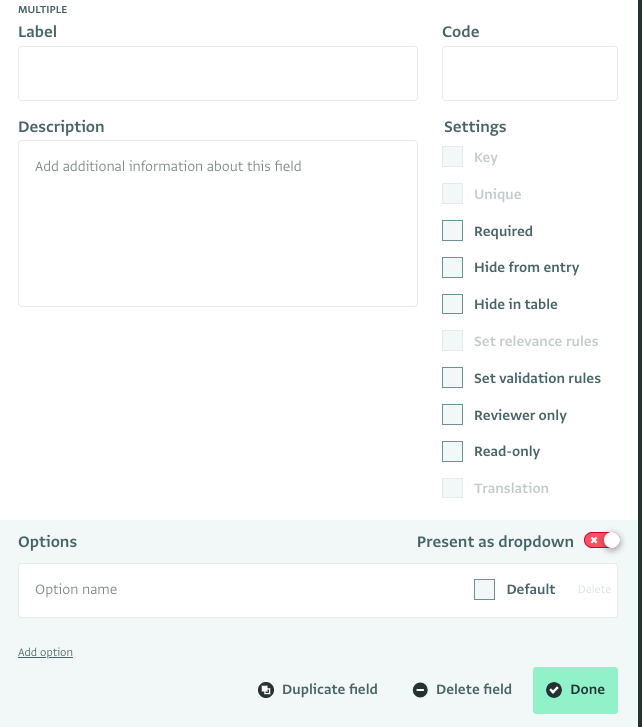Click the Done checkmark icon
Viewport: 642px width, 727px height.
554,689
